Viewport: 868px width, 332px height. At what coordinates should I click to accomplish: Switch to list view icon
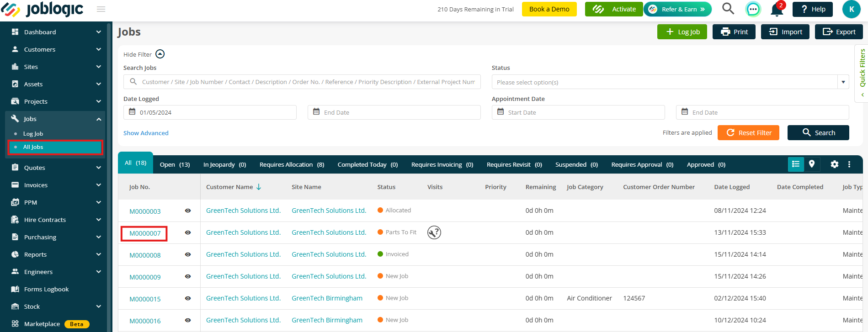point(796,164)
